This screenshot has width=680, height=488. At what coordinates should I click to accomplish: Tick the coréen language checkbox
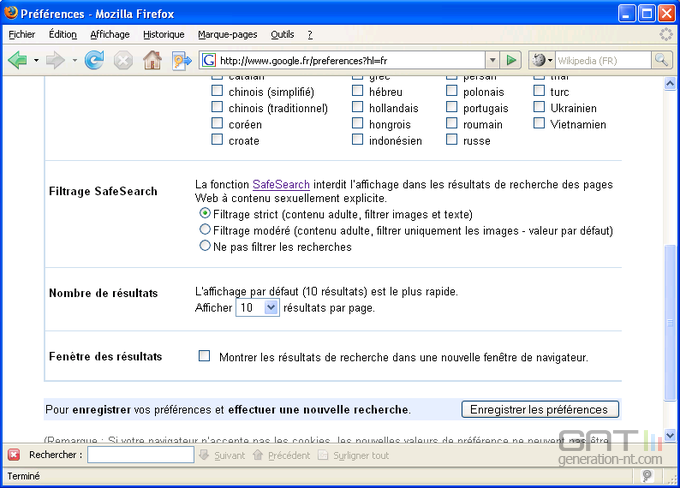click(x=217, y=123)
